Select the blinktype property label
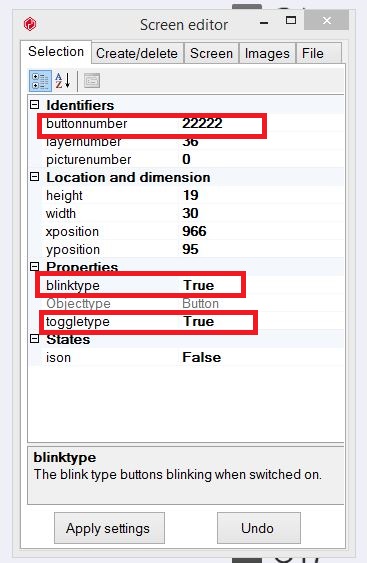 [73, 285]
